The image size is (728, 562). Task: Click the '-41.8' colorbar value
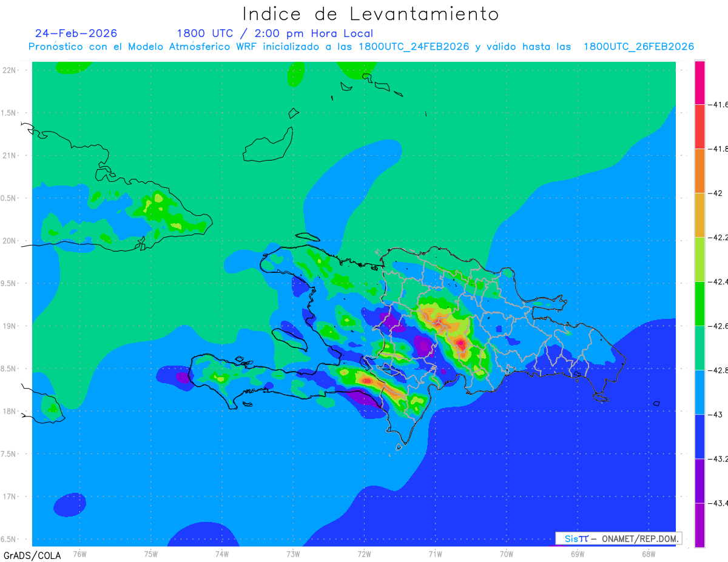point(718,149)
